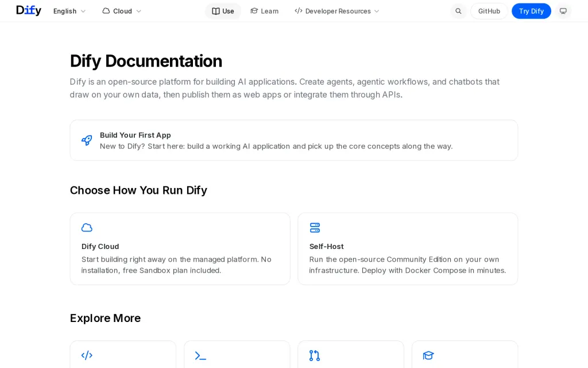Screen dimensions: 588x368
Task: Click the code icon beside Developer Resources
Action: [299, 11]
